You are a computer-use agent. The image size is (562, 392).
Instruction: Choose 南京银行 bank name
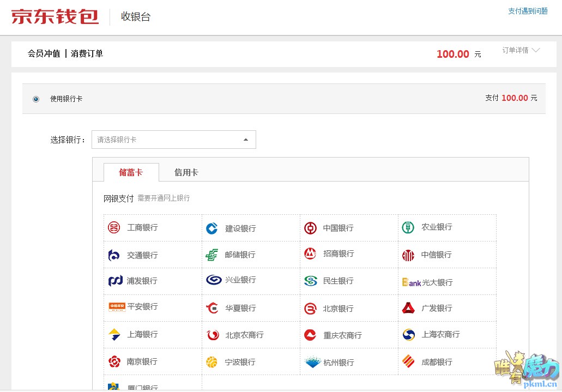click(142, 361)
